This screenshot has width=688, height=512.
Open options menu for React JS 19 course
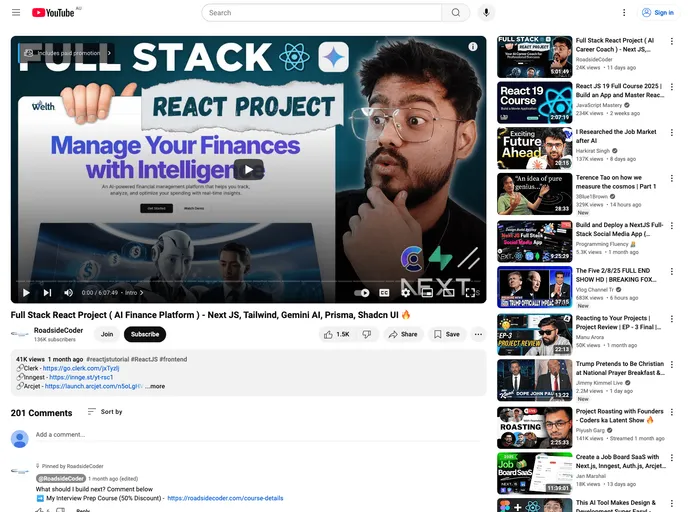(671, 87)
